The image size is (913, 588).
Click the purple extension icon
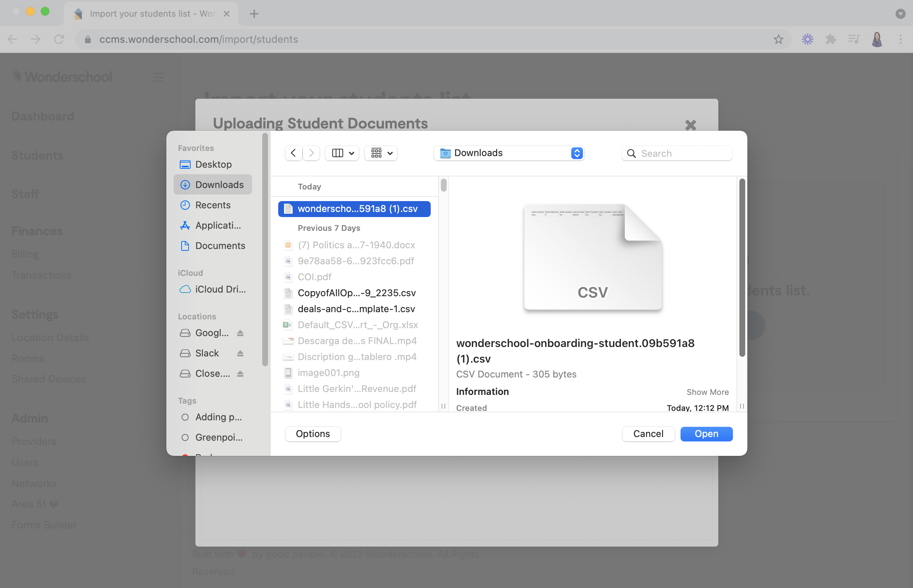(808, 39)
